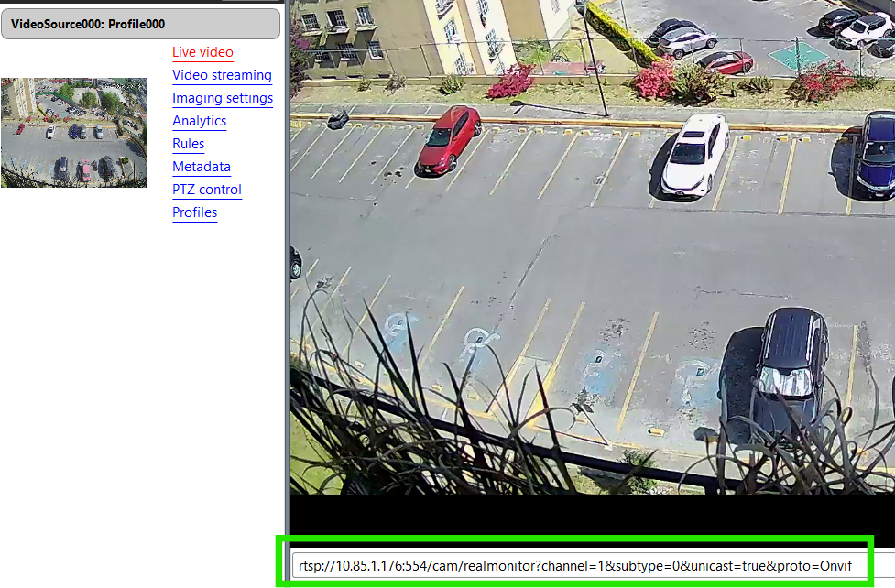The height and width of the screenshot is (588, 895).
Task: Open the Analytics page
Action: point(199,121)
